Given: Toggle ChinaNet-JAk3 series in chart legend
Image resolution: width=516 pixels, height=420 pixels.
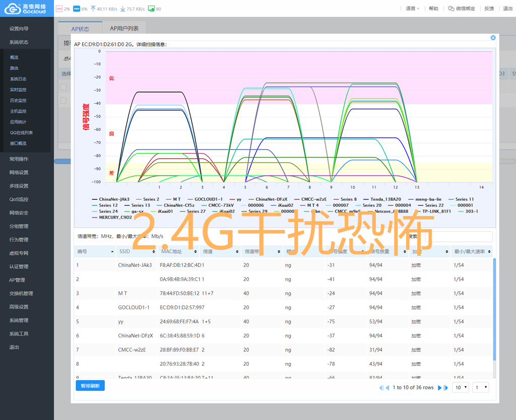Looking at the screenshot, I should pyautogui.click(x=110, y=199).
